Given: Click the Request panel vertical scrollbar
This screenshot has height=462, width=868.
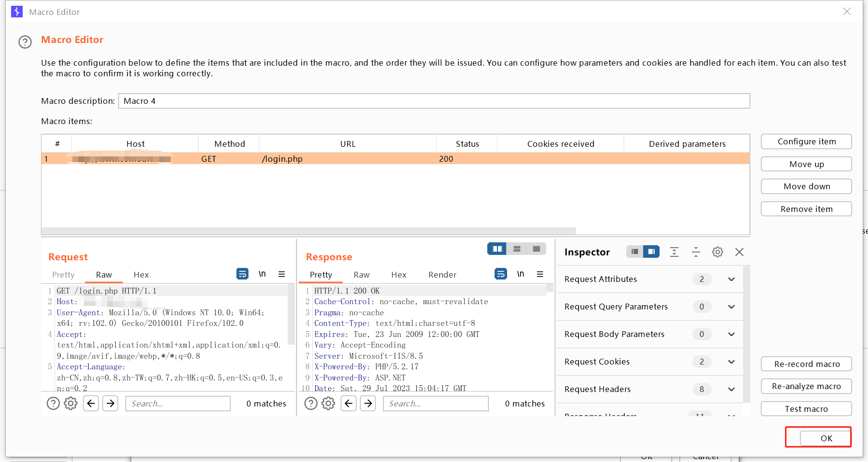Looking at the screenshot, I should click(x=291, y=314).
